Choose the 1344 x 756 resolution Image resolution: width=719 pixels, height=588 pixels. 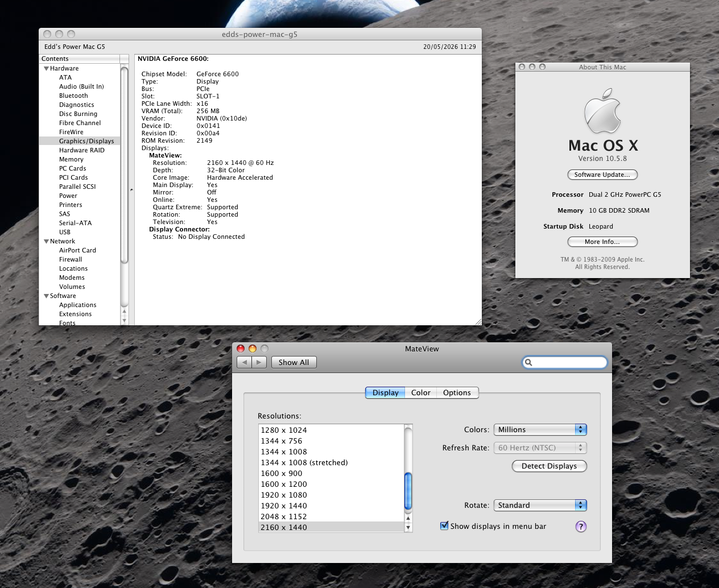331,441
